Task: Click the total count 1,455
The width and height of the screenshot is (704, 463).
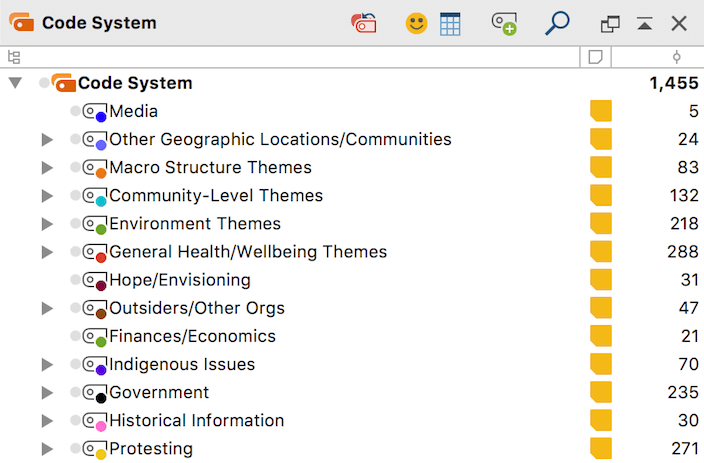Action: [674, 83]
